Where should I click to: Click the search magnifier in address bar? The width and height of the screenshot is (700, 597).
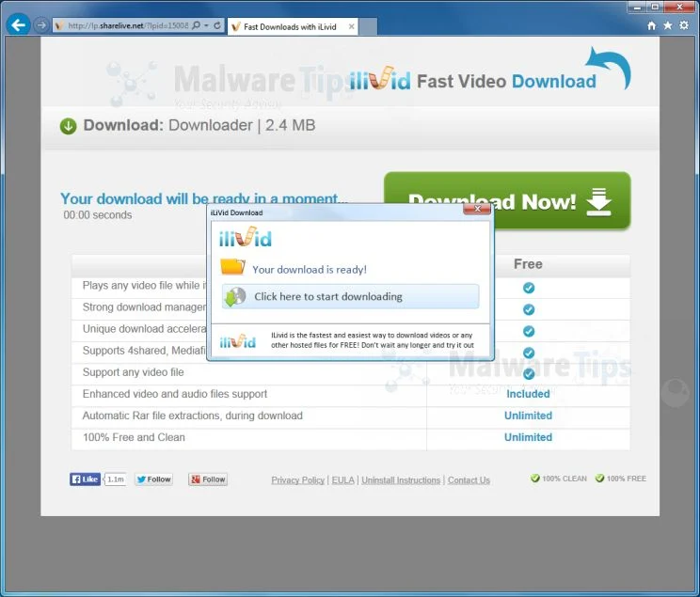[x=196, y=25]
